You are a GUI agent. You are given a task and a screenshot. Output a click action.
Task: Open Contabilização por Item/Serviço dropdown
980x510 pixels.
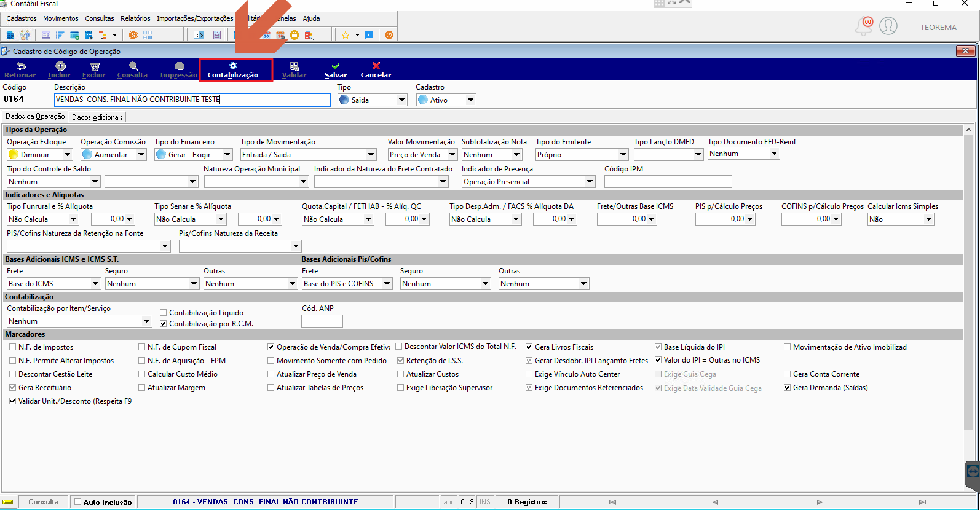79,321
